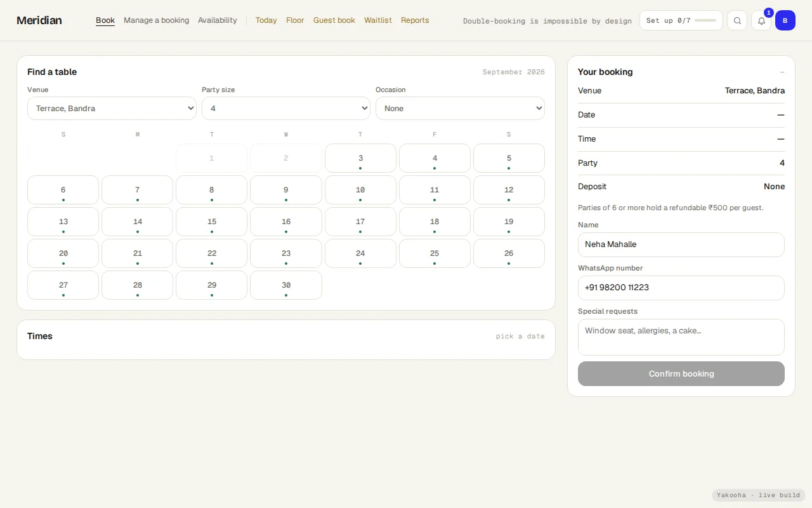Expand the Venue dropdown
The height and width of the screenshot is (508, 812).
coord(112,108)
